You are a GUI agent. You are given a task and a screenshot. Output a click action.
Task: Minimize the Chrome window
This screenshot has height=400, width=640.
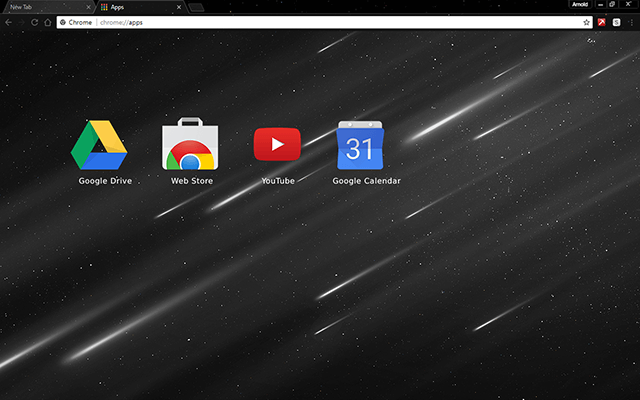pyautogui.click(x=600, y=4)
